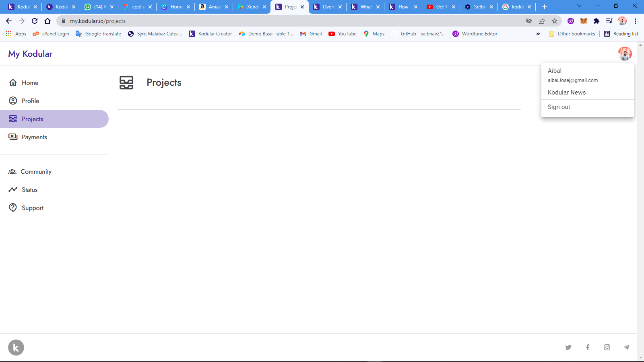
Task: Click the Kodular round logo in footer
Action: click(x=16, y=348)
